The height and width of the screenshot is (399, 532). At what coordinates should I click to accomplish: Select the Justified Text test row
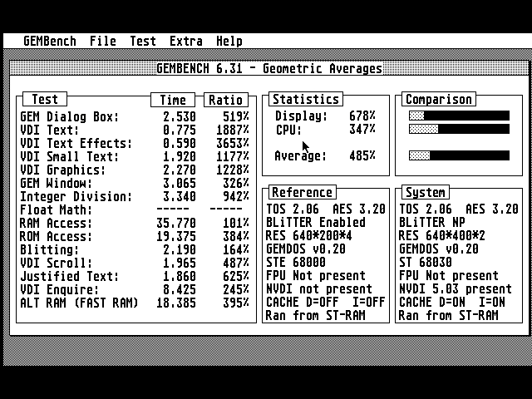[135, 276]
